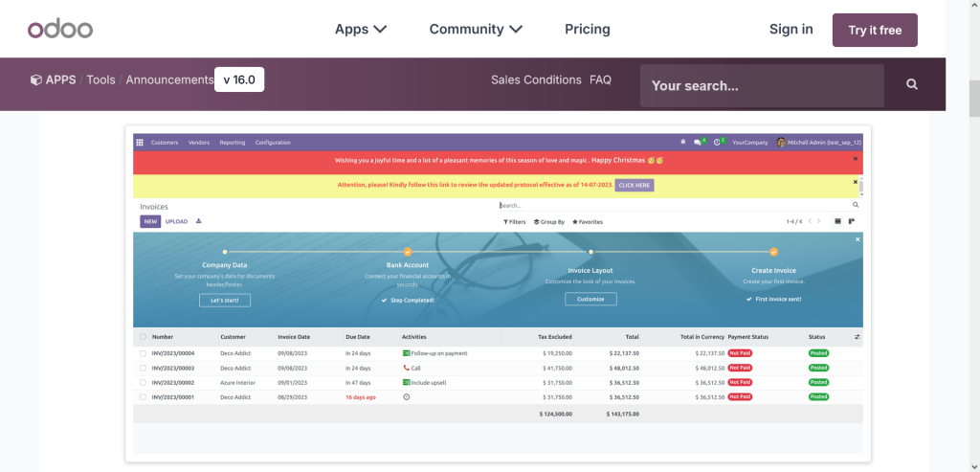This screenshot has width=980, height=472.
Task: Click the NEW invoice button
Action: click(150, 221)
